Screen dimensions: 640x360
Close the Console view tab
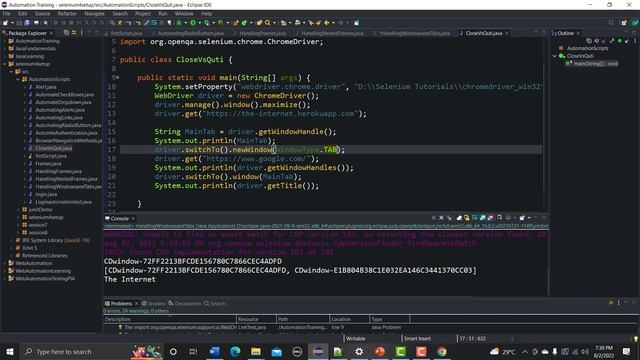pyautogui.click(x=133, y=218)
